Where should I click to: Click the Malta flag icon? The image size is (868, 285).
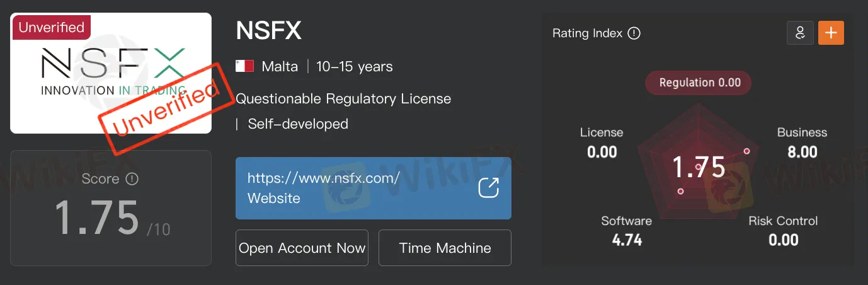click(244, 66)
